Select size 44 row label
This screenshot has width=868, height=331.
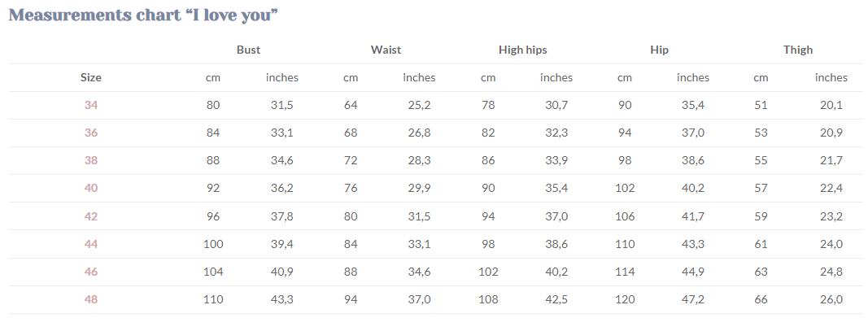(91, 243)
